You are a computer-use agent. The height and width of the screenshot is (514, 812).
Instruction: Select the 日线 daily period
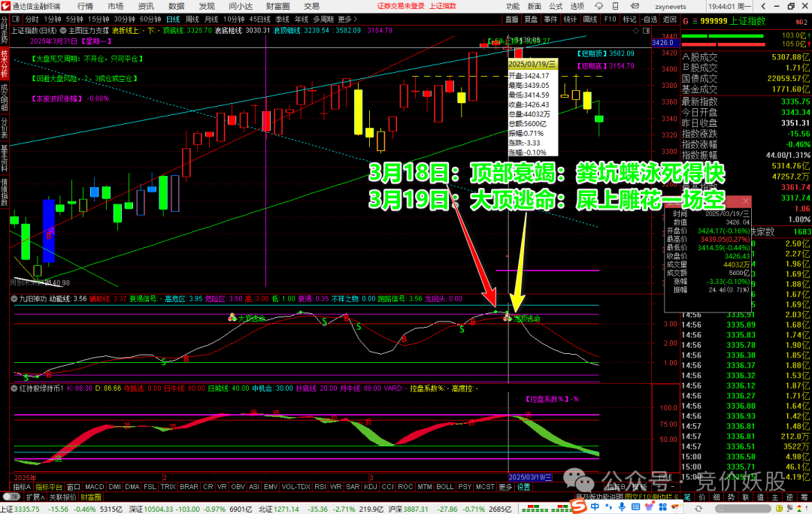[x=173, y=18]
